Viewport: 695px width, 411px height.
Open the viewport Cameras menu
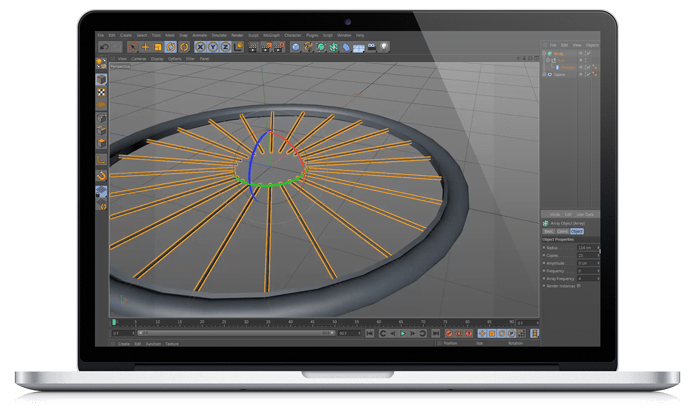pos(137,58)
